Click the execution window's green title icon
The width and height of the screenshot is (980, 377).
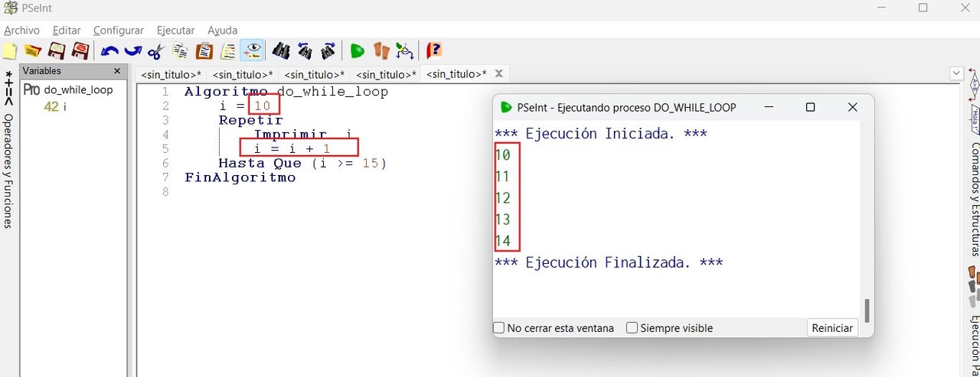[506, 108]
